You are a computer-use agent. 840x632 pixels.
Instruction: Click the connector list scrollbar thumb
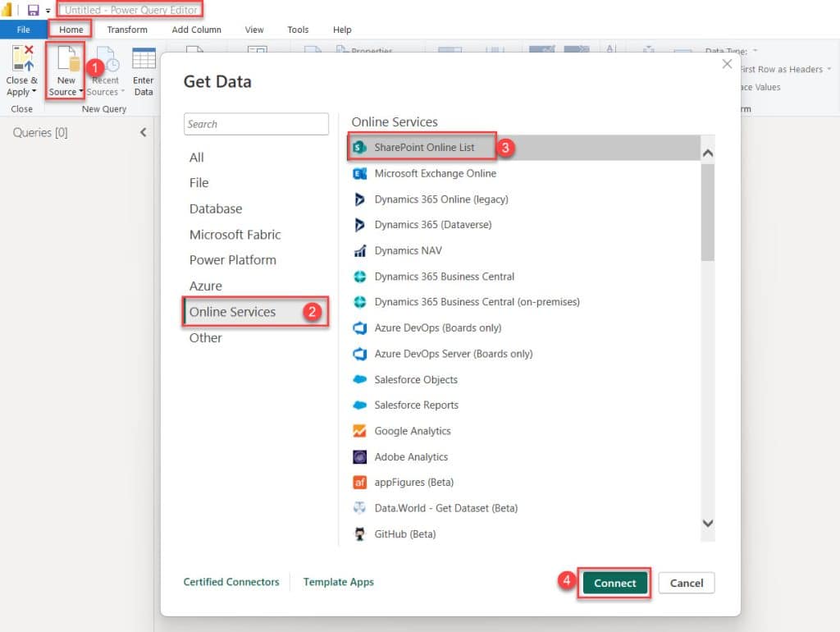point(708,213)
